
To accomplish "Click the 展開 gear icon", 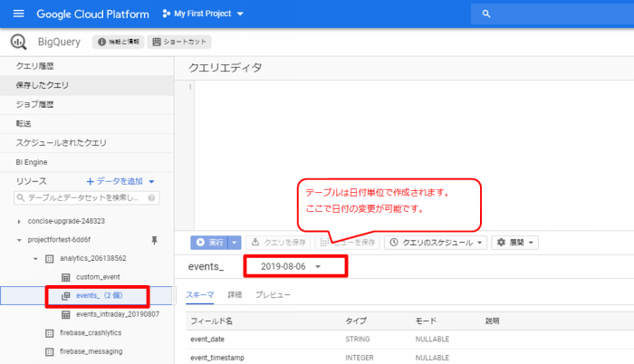I will pos(501,243).
